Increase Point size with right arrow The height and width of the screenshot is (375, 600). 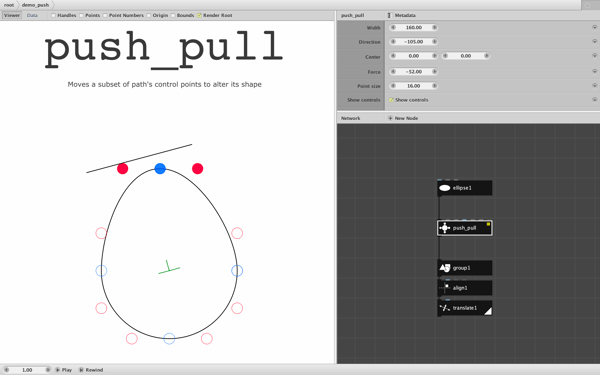click(434, 86)
